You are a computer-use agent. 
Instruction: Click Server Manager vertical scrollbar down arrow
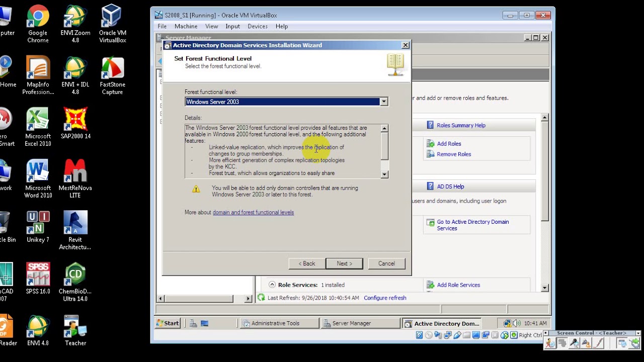point(544,288)
